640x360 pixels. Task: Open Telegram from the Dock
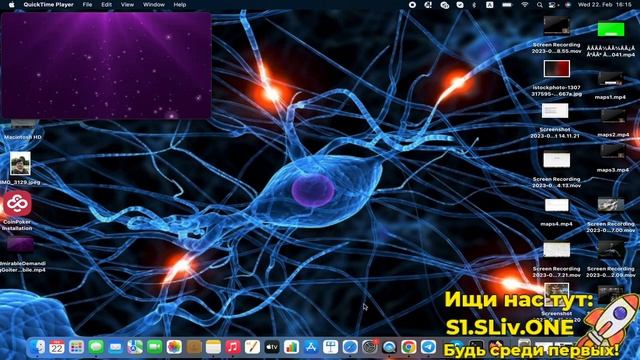pyautogui.click(x=428, y=347)
